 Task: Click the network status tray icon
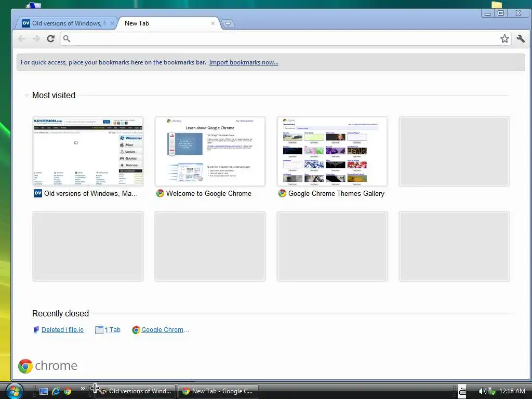pyautogui.click(x=491, y=391)
